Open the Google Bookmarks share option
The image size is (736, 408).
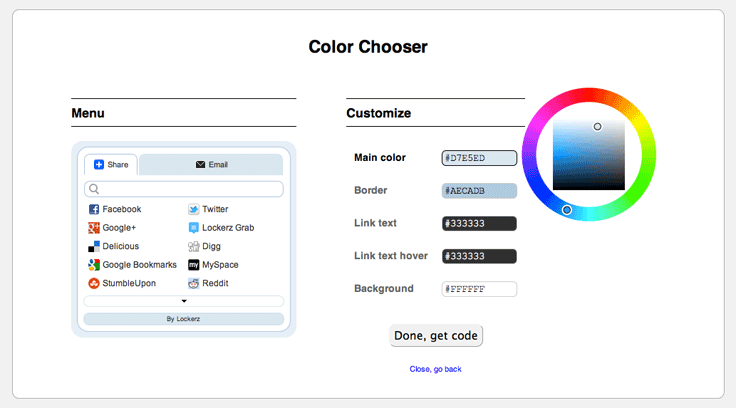tap(132, 265)
